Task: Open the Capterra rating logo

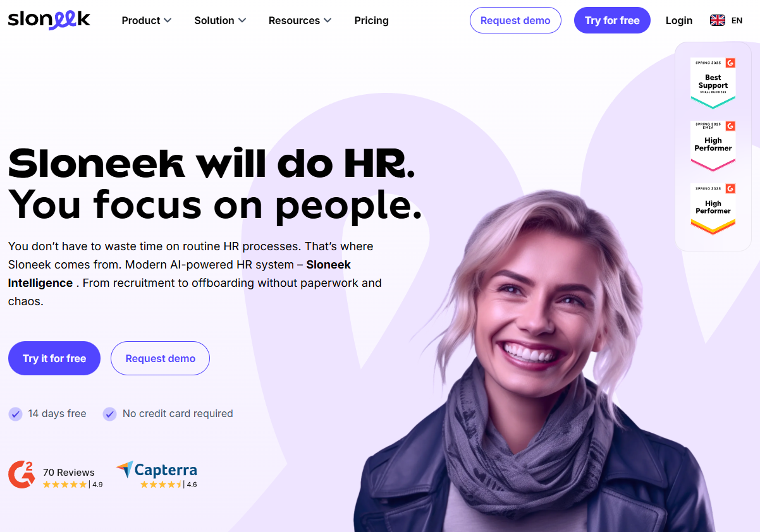Action: 157,470
